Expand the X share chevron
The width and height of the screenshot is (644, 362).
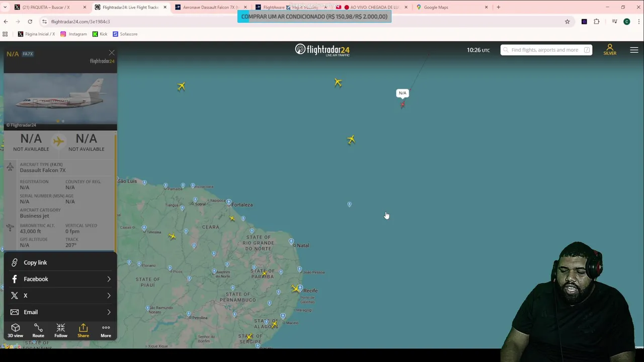pos(109,296)
